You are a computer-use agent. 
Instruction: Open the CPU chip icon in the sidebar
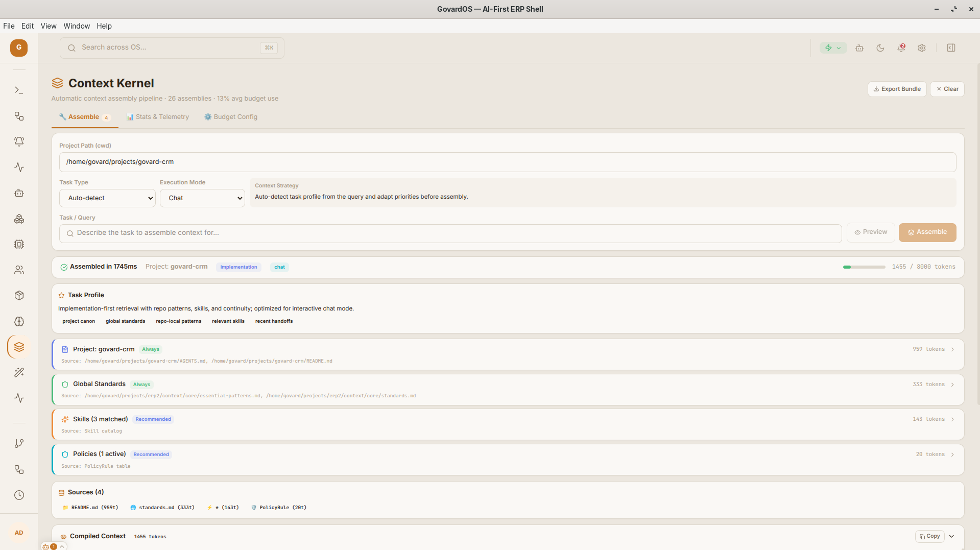(x=19, y=244)
